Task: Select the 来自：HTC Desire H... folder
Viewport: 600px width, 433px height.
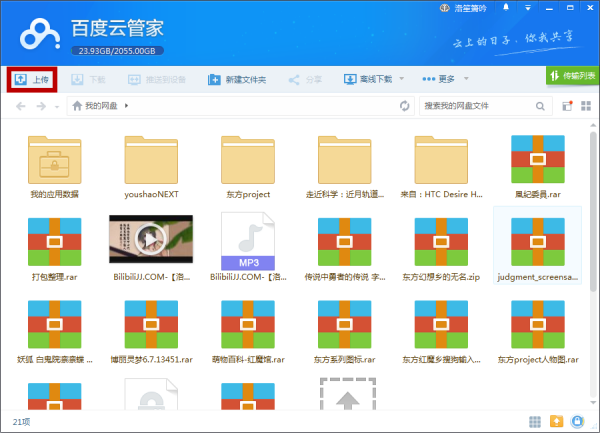Action: [441, 167]
